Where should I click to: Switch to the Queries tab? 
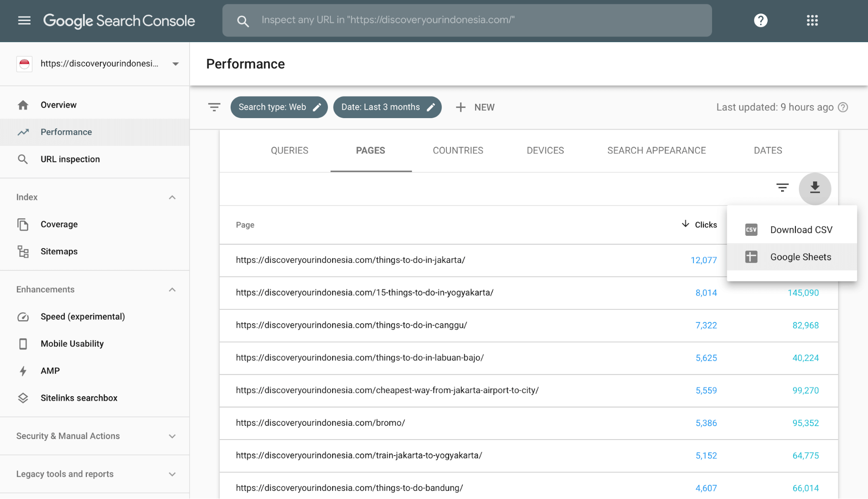(x=290, y=150)
